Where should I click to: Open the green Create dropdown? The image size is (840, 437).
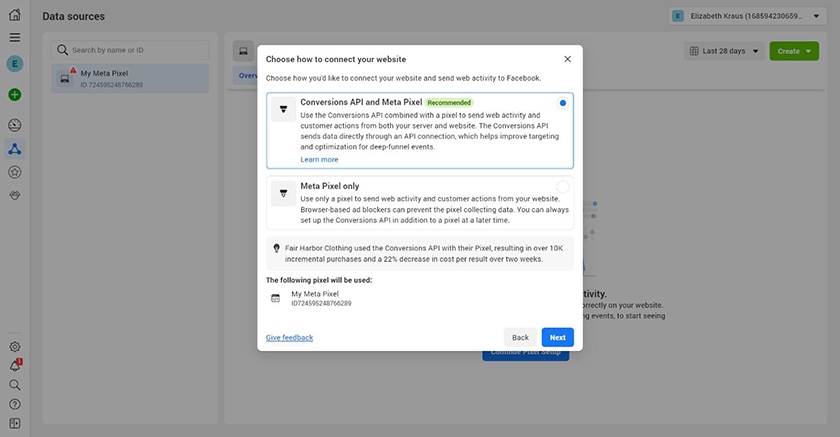pyautogui.click(x=794, y=51)
